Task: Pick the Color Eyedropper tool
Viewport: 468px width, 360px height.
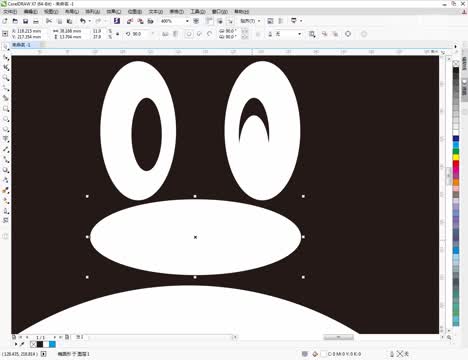Action: click(6, 191)
